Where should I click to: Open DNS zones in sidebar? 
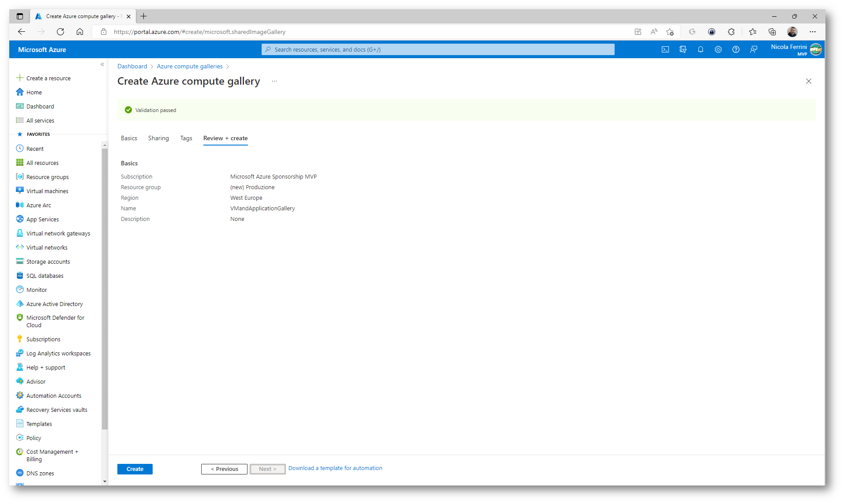coord(40,473)
